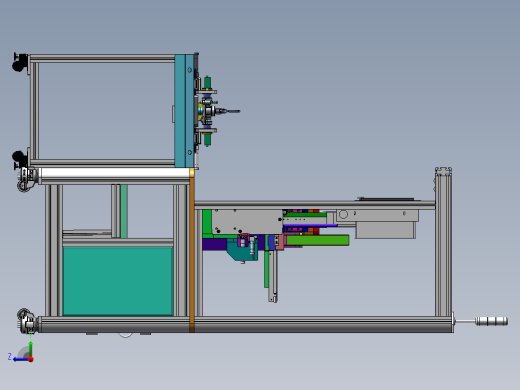Select the large teal panel in lower frame

coord(118,281)
